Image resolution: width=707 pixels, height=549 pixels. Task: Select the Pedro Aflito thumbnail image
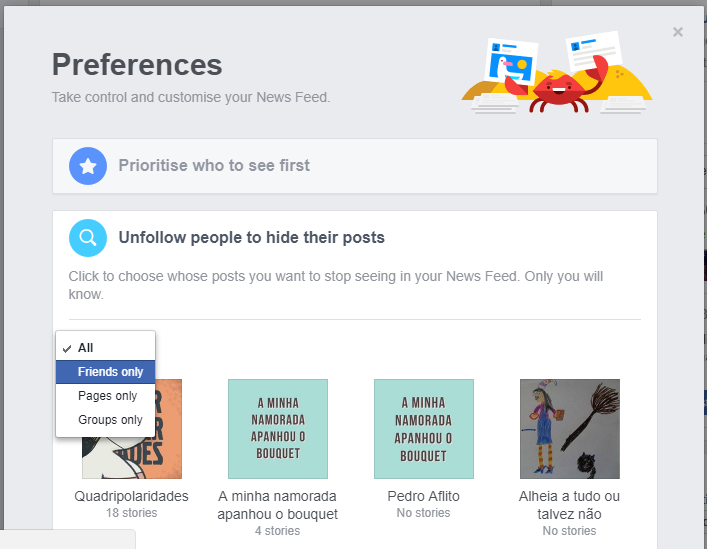(x=424, y=429)
